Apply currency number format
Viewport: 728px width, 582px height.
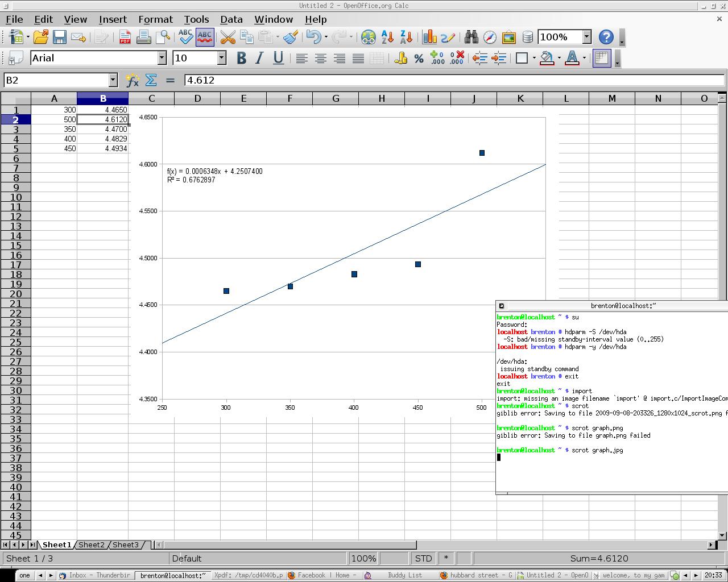pos(400,58)
